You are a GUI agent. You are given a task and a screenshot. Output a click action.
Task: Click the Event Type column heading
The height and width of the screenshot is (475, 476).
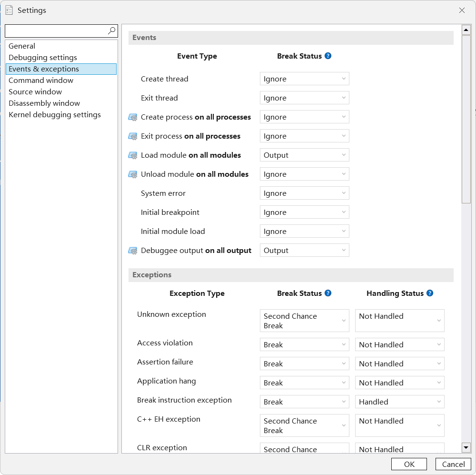(x=197, y=56)
